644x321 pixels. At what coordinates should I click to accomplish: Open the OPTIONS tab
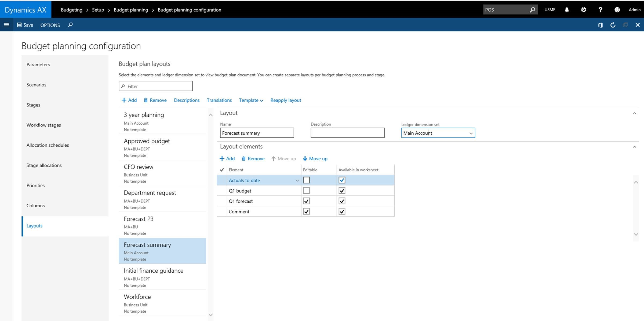[x=50, y=25]
